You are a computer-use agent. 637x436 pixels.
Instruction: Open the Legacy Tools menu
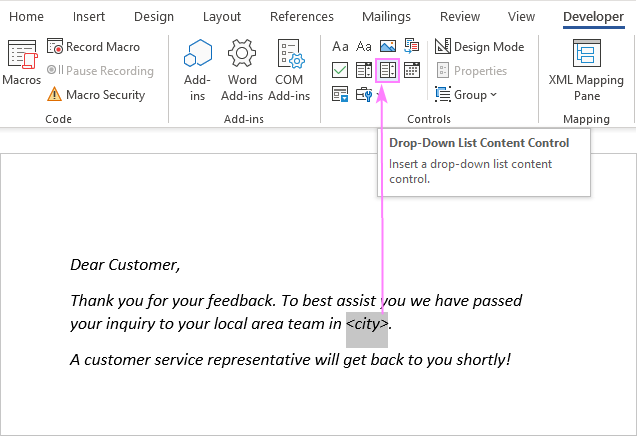click(367, 95)
